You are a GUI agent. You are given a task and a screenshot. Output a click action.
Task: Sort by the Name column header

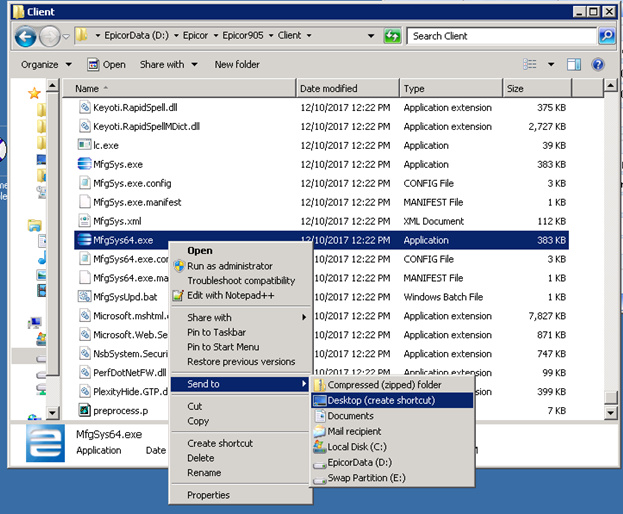click(x=179, y=88)
